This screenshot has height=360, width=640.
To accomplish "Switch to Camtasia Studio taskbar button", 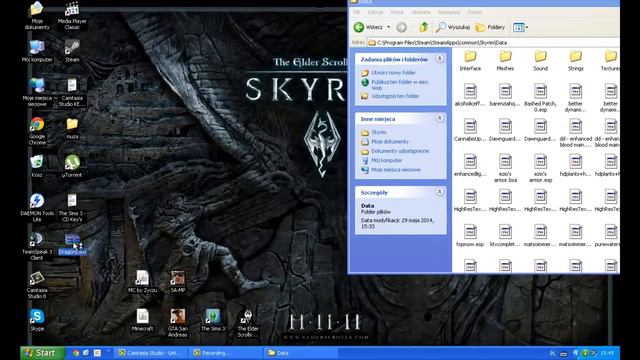I will (150, 353).
